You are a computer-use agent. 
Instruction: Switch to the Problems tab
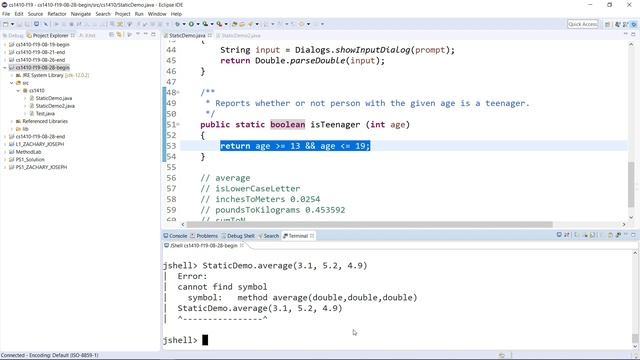pyautogui.click(x=204, y=236)
